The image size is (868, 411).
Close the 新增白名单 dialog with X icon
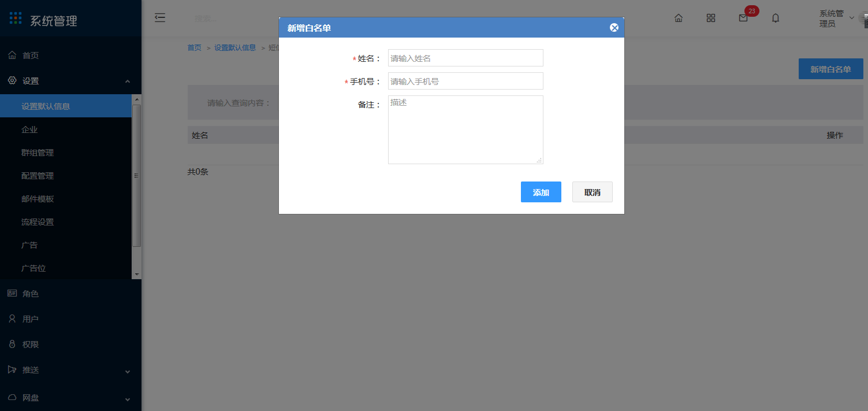[614, 28]
